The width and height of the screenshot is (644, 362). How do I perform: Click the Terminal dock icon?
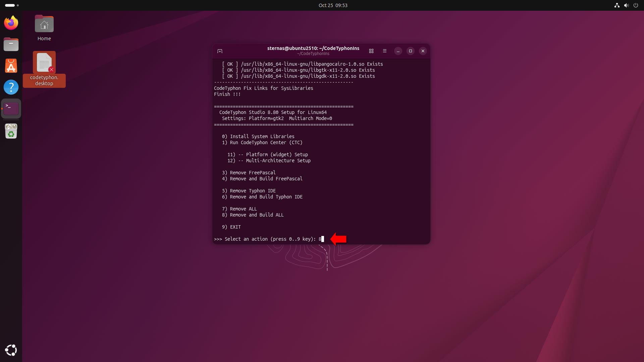[x=11, y=109]
